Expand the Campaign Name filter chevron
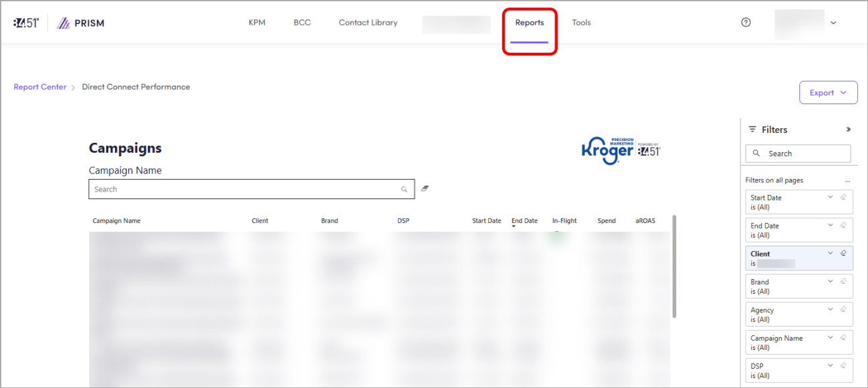This screenshot has width=868, height=388. tap(831, 337)
